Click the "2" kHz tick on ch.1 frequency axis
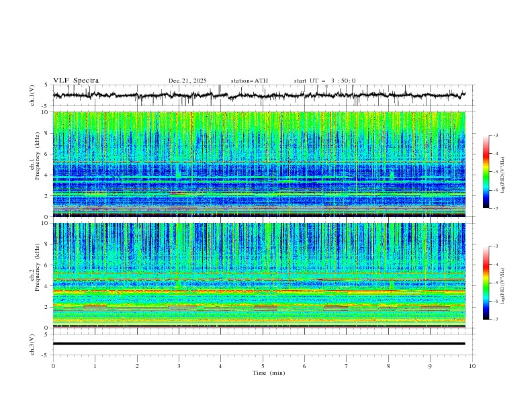 point(47,195)
